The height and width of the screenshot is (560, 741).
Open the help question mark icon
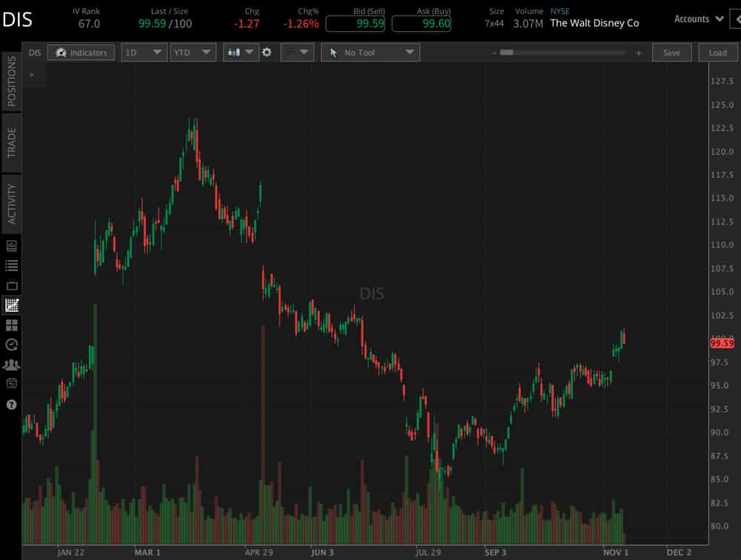point(11,404)
